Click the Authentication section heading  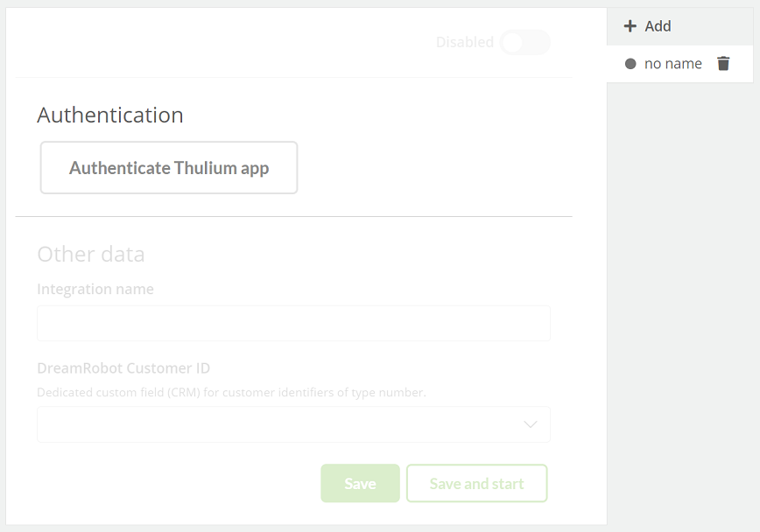click(110, 115)
